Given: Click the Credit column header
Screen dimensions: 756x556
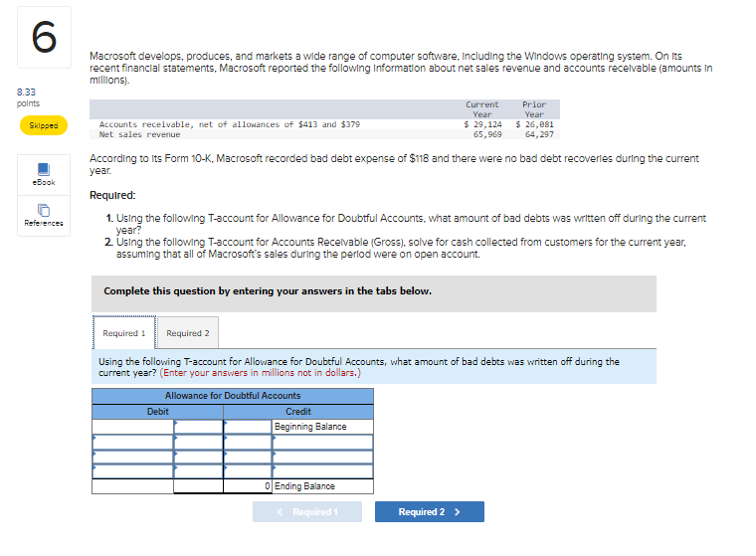Looking at the screenshot, I should 298,412.
